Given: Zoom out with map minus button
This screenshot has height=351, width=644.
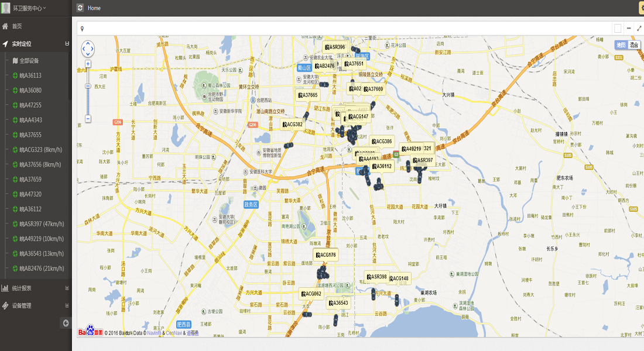Looking at the screenshot, I should [88, 119].
